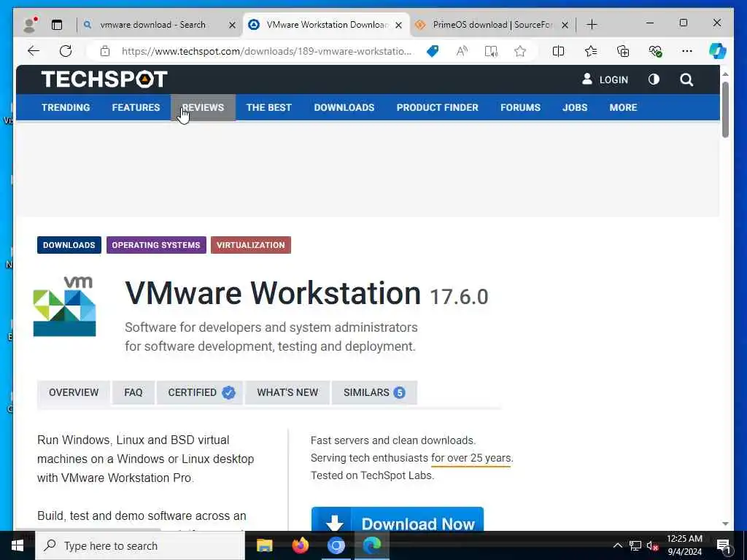Screen dimensions: 747x560
Task: Switch to PrimeOS download SourceForge tab
Action: [x=486, y=25]
